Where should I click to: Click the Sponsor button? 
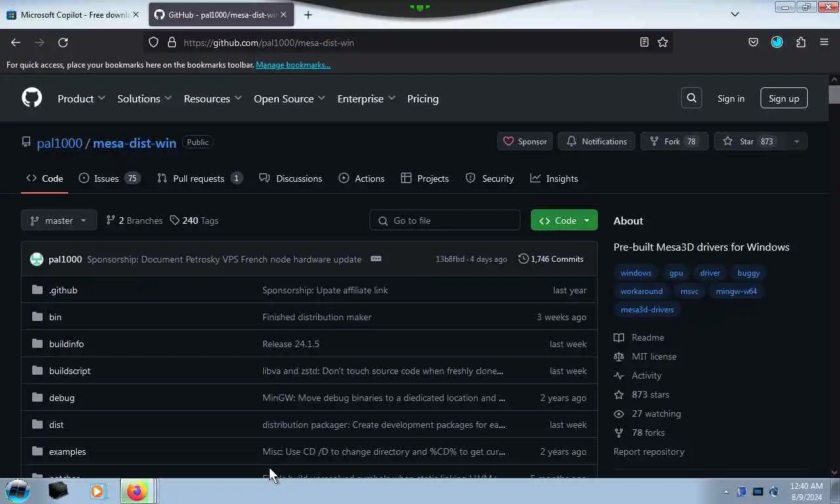[525, 141]
